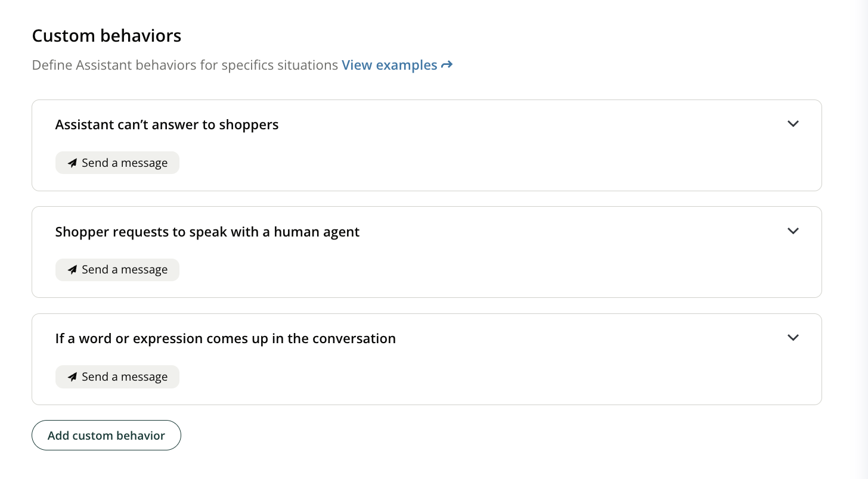Click the Custom behaviors heading
The width and height of the screenshot is (868, 479).
[x=107, y=36]
